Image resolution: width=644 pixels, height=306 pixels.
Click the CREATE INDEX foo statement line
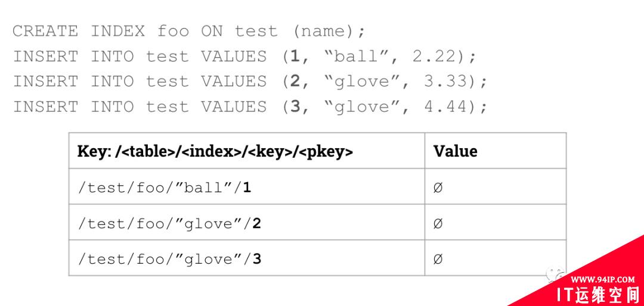pyautogui.click(x=188, y=32)
